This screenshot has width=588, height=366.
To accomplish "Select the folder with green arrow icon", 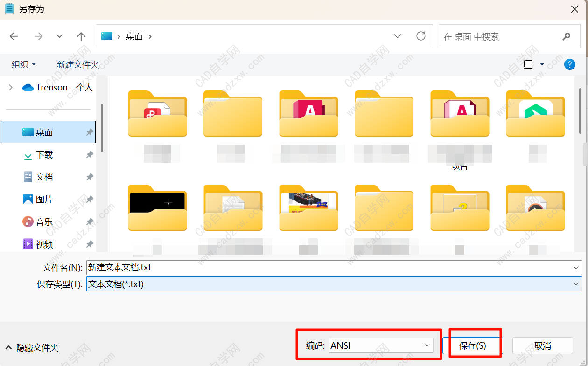I will (x=536, y=113).
